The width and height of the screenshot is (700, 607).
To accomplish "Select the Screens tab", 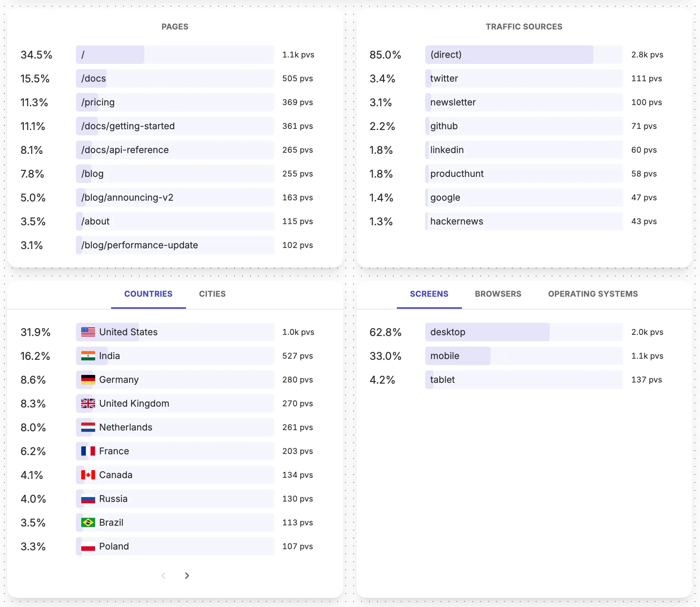I will [429, 294].
